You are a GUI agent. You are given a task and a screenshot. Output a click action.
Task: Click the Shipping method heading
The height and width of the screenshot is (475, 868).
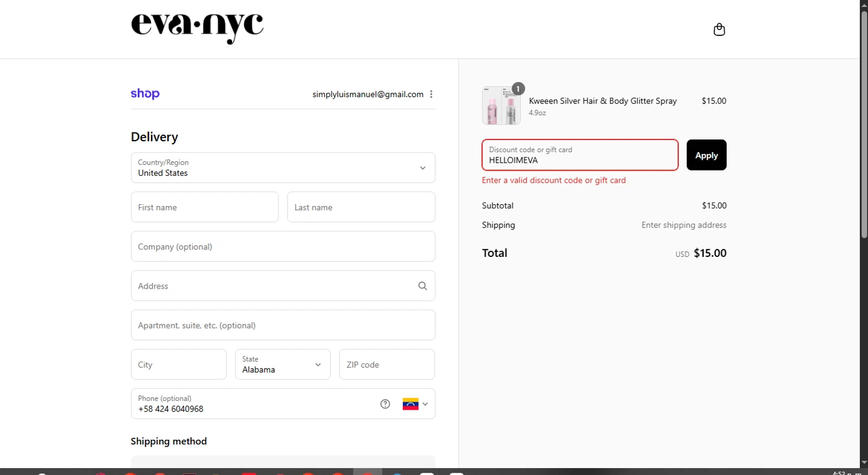pos(169,441)
